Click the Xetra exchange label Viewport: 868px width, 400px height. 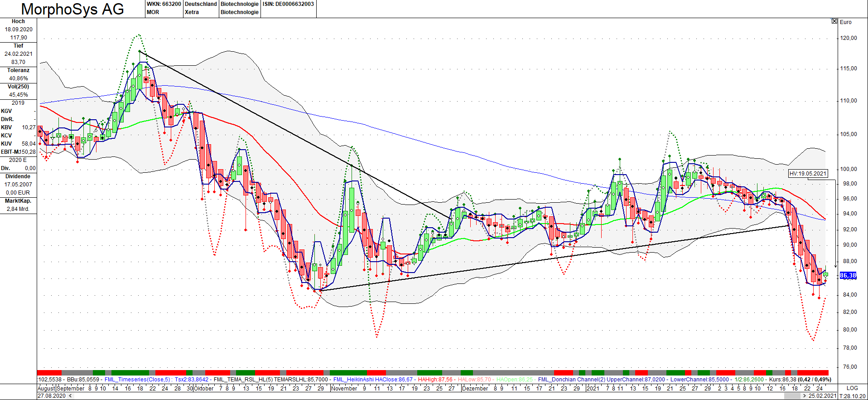click(x=192, y=12)
